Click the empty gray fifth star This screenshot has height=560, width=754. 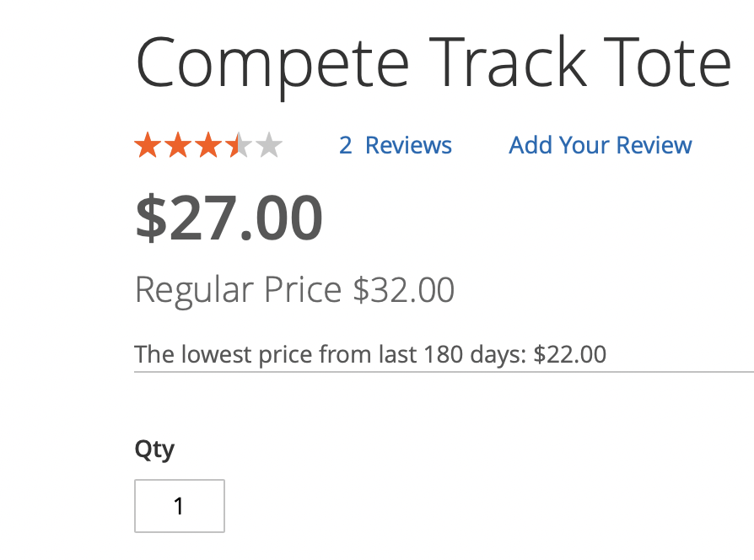click(269, 146)
